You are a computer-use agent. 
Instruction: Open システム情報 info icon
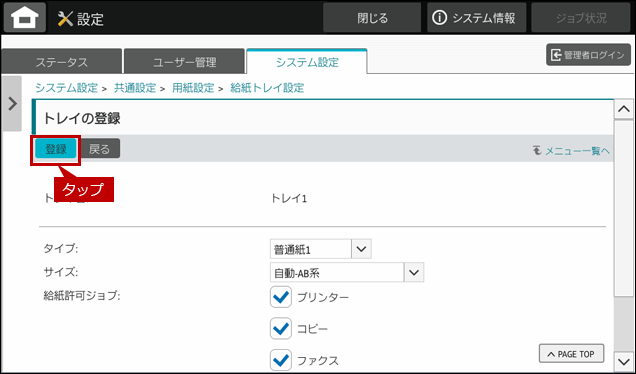[x=439, y=18]
